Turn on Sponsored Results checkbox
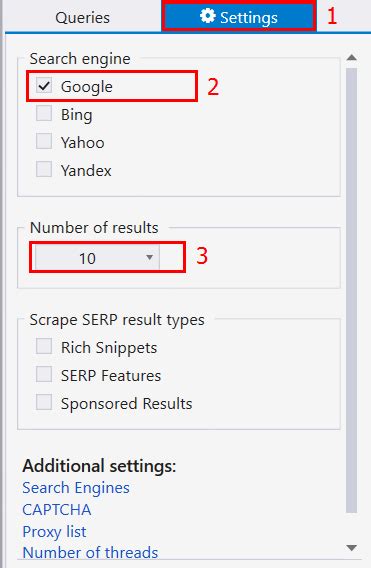 pyautogui.click(x=44, y=402)
